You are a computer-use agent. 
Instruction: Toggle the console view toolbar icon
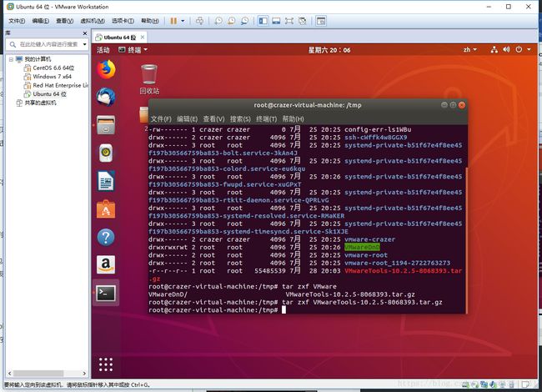[321, 21]
